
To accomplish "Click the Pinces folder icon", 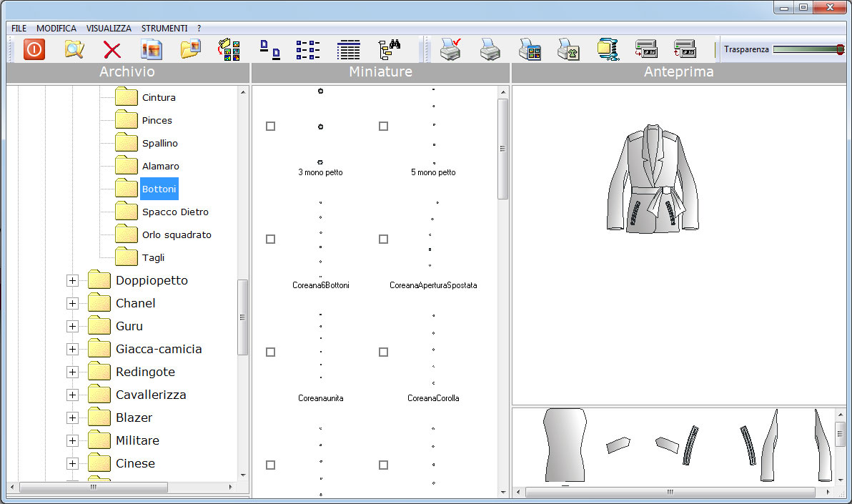I will [126, 119].
